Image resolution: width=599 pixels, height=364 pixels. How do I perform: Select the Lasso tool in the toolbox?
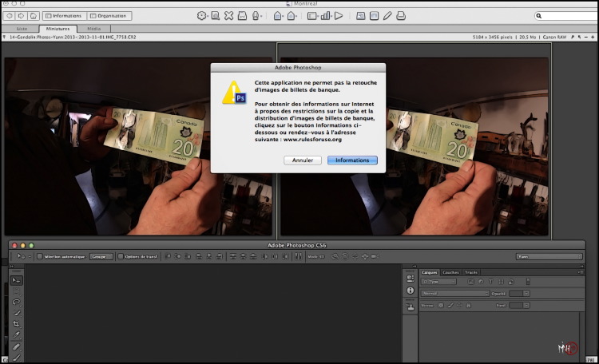click(x=17, y=302)
